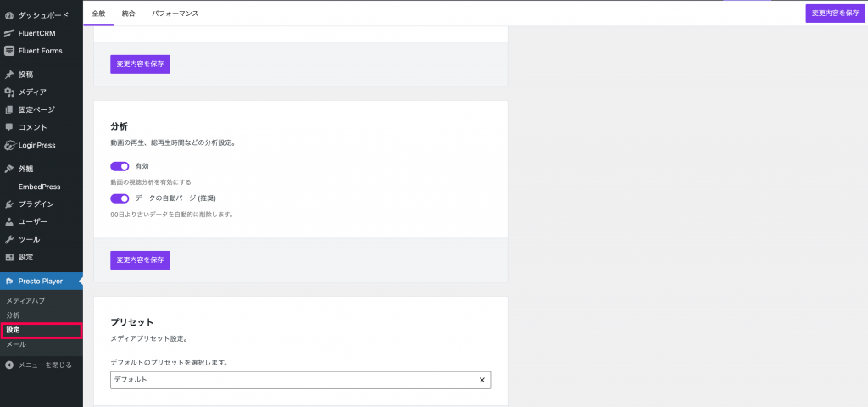Image resolution: width=868 pixels, height=407 pixels.
Task: Select the 投稿 pin icon
Action: click(8, 75)
